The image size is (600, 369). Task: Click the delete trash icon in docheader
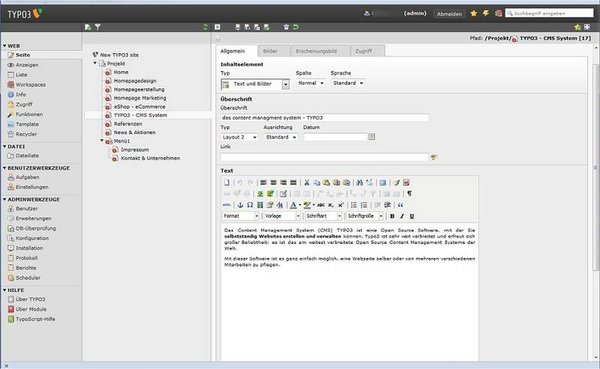(286, 27)
